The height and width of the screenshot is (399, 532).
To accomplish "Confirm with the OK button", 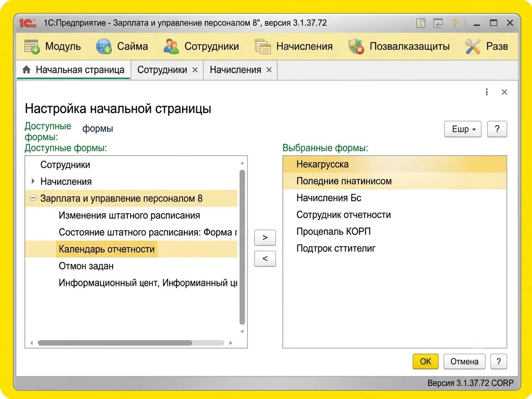I will [426, 362].
